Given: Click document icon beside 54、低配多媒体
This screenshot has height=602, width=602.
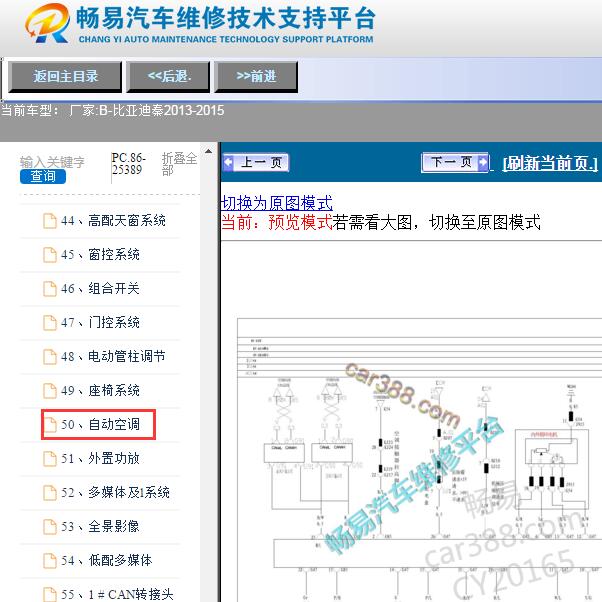Looking at the screenshot, I should 50,561.
